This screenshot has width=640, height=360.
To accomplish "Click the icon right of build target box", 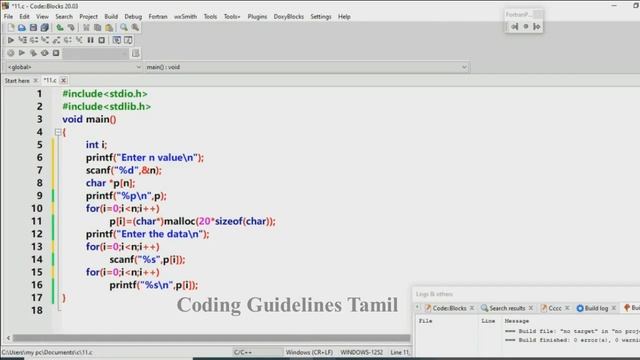I will tap(136, 53).
